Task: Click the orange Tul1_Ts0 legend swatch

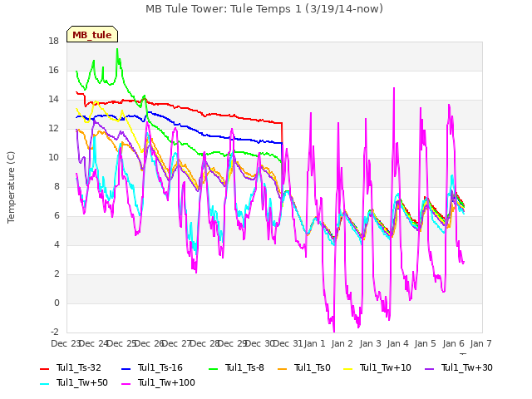Action: (x=282, y=369)
